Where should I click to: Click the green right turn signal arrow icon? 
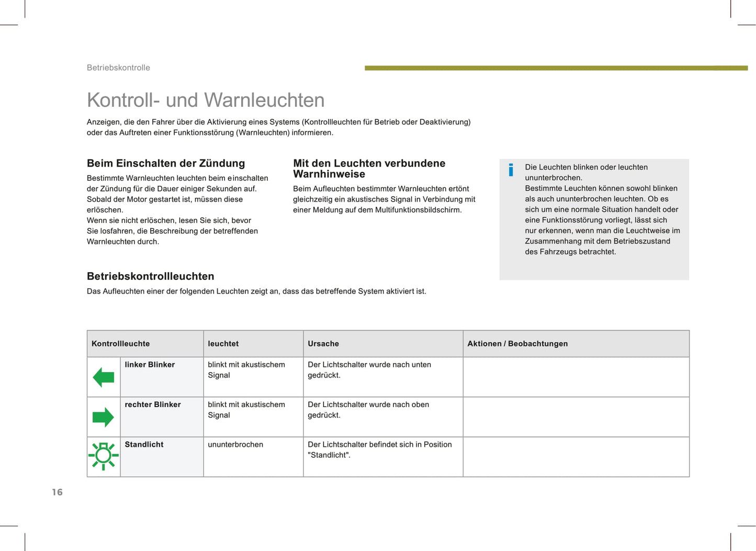pos(103,417)
